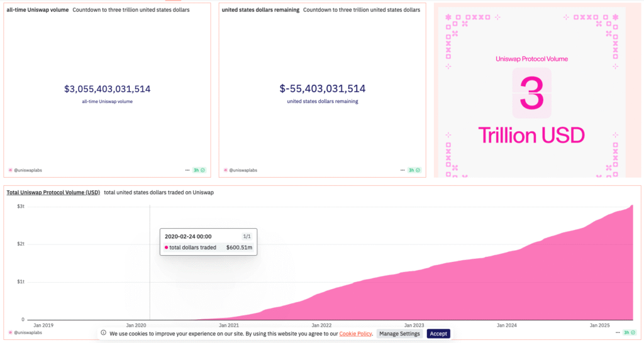Click the $600.51m value in tooltip
Viewport: 644px width, 343px height.
(x=239, y=248)
